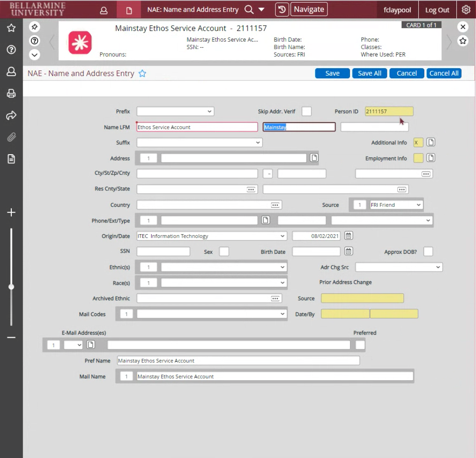476x458 pixels.
Task: Open the Ethnic(s) dropdown
Action: pyautogui.click(x=224, y=267)
